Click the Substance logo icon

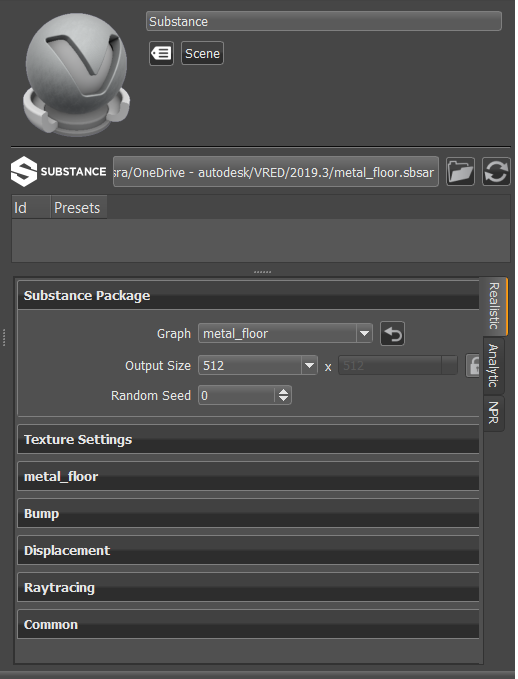[24, 171]
